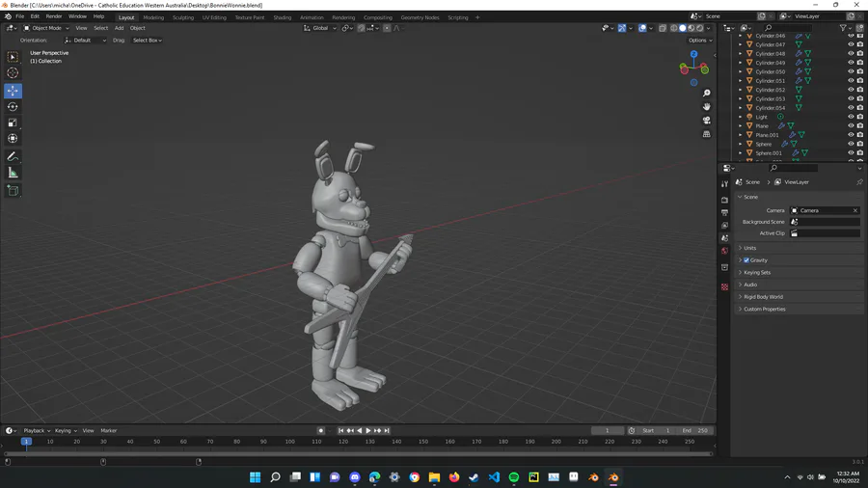Open the Collection properties tab
Image resolution: width=868 pixels, height=488 pixels.
tap(724, 267)
